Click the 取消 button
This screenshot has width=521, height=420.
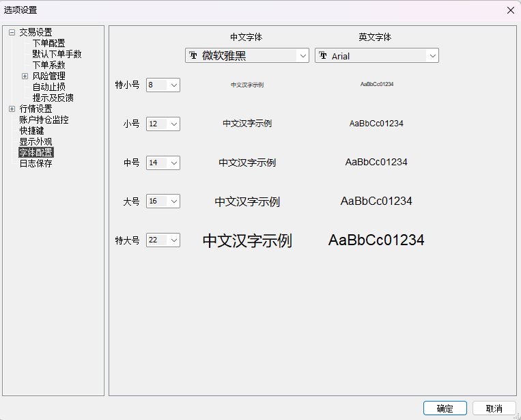[x=494, y=408]
